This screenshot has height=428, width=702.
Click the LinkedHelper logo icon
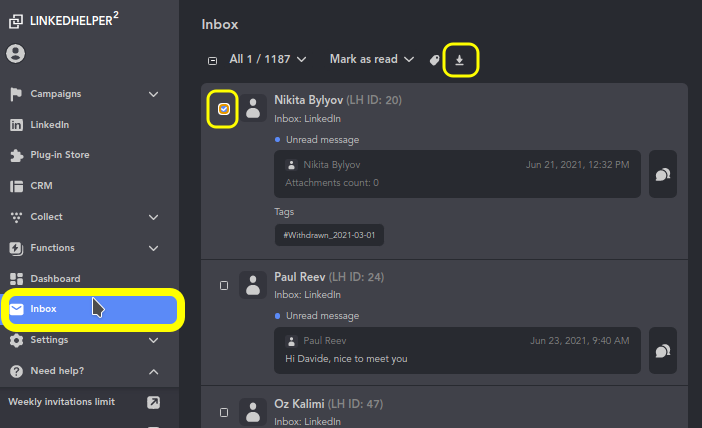(16, 21)
